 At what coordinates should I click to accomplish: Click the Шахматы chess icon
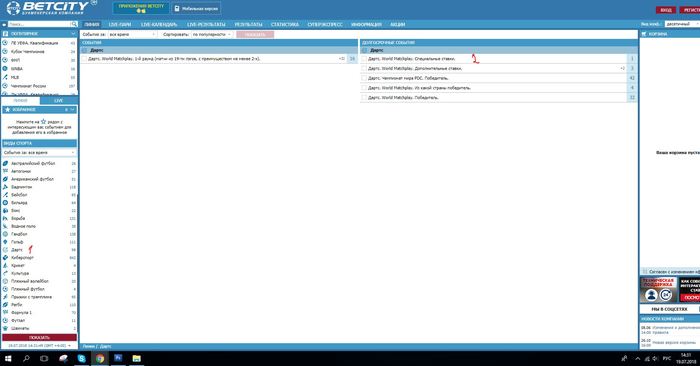[5, 328]
